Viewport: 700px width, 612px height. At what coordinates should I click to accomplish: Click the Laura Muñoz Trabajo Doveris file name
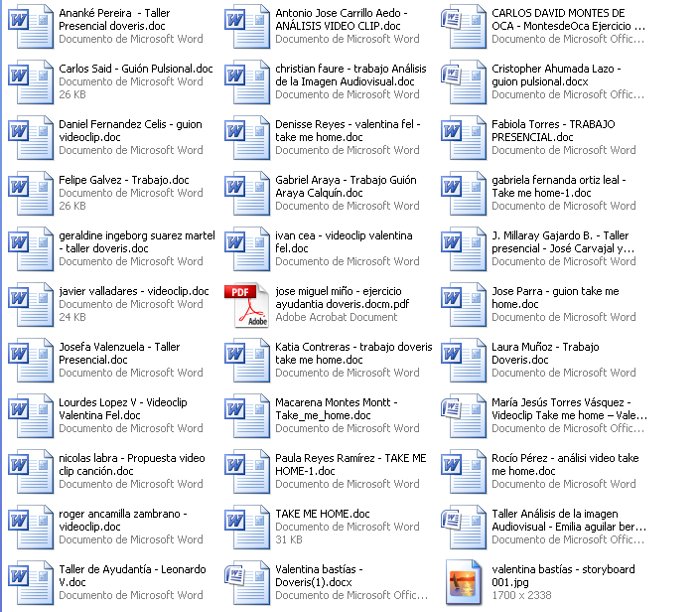tap(545, 354)
